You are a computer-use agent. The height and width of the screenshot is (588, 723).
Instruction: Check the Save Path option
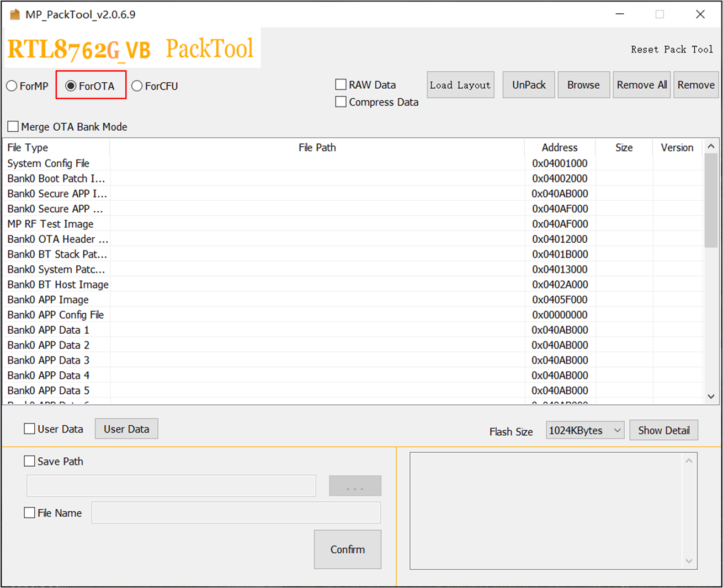point(30,461)
